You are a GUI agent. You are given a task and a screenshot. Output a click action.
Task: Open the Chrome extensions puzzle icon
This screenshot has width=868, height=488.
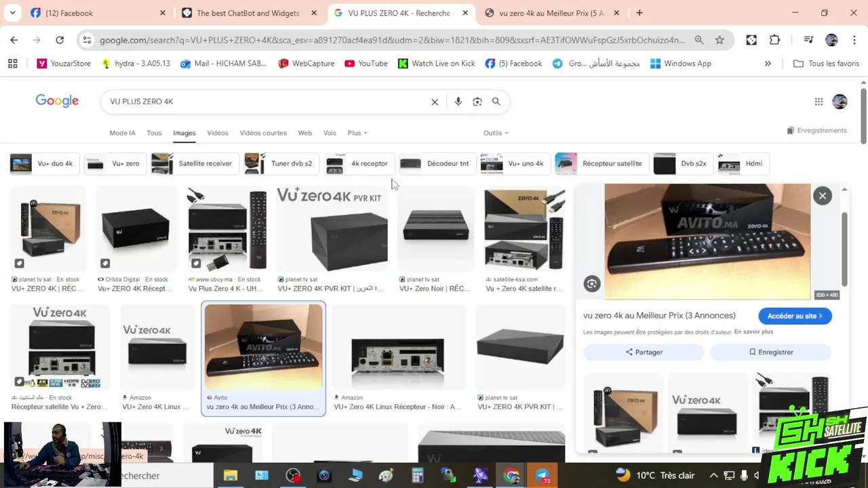(x=774, y=40)
